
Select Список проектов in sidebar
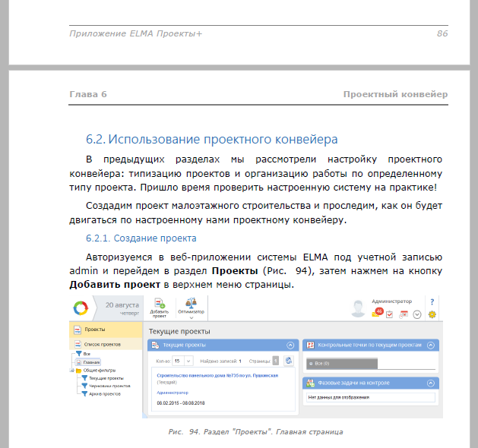[x=106, y=344]
